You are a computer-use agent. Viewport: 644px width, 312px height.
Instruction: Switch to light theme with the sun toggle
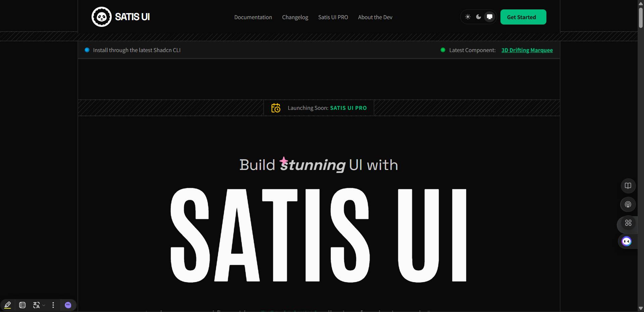point(468,17)
